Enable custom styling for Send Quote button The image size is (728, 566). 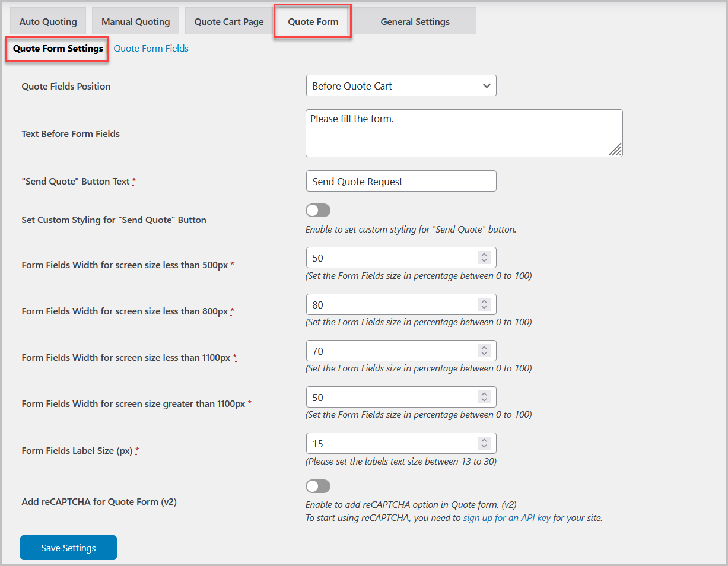coord(317,210)
